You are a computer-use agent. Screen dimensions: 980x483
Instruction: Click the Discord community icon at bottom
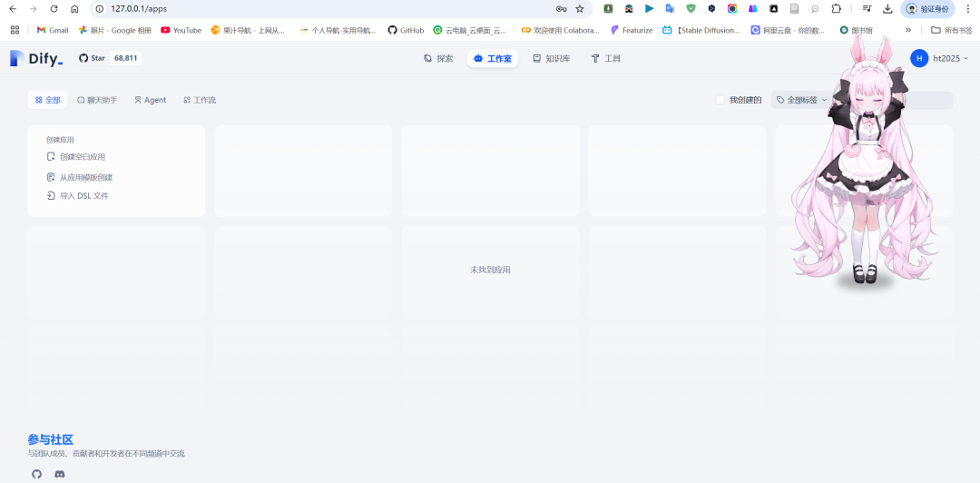(x=60, y=474)
